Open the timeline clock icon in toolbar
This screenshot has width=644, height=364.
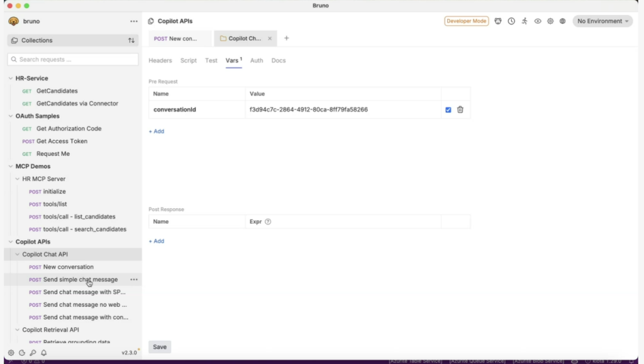point(511,21)
